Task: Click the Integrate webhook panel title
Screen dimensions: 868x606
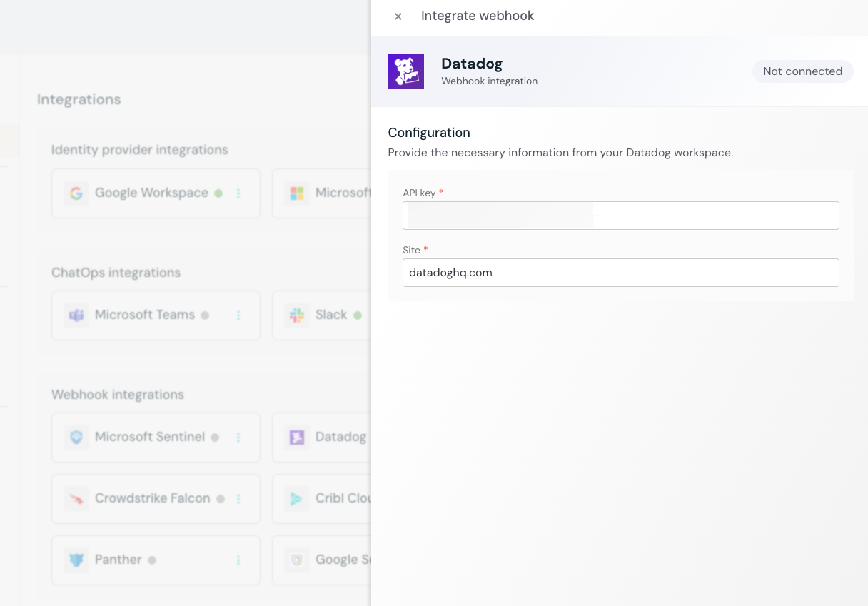Action: (x=478, y=16)
